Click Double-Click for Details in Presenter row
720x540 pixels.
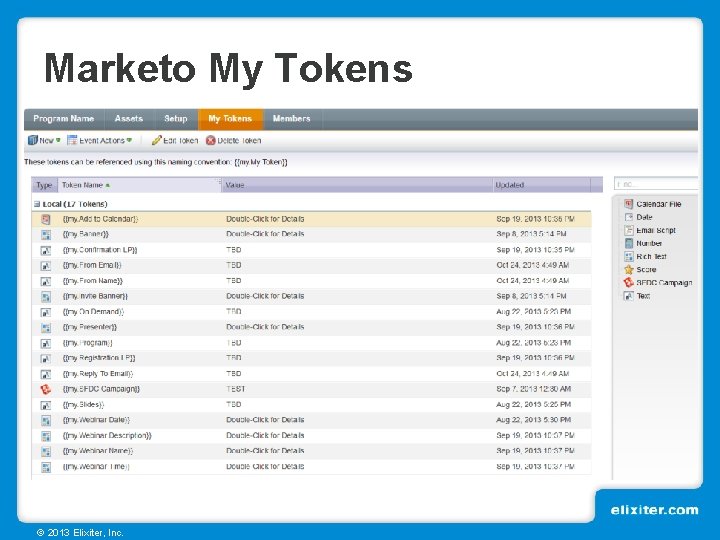point(265,327)
